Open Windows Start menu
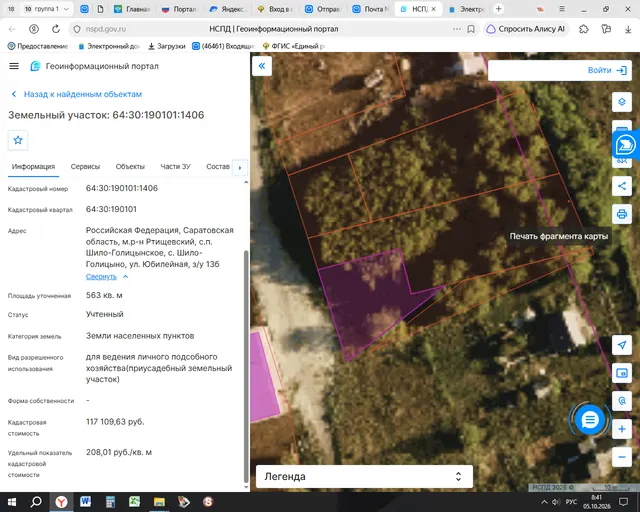This screenshot has height=512, width=640. pyautogui.click(x=11, y=502)
